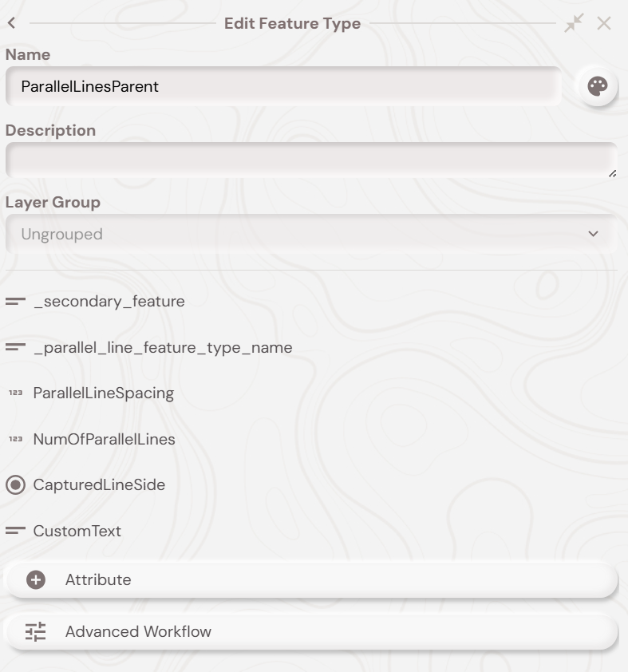Click the Description text area
The image size is (628, 672).
[x=310, y=160]
